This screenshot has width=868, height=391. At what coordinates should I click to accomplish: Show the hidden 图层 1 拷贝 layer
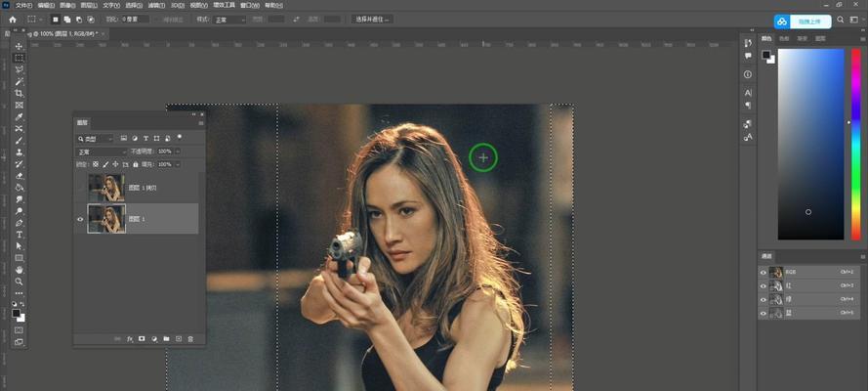[x=80, y=189]
